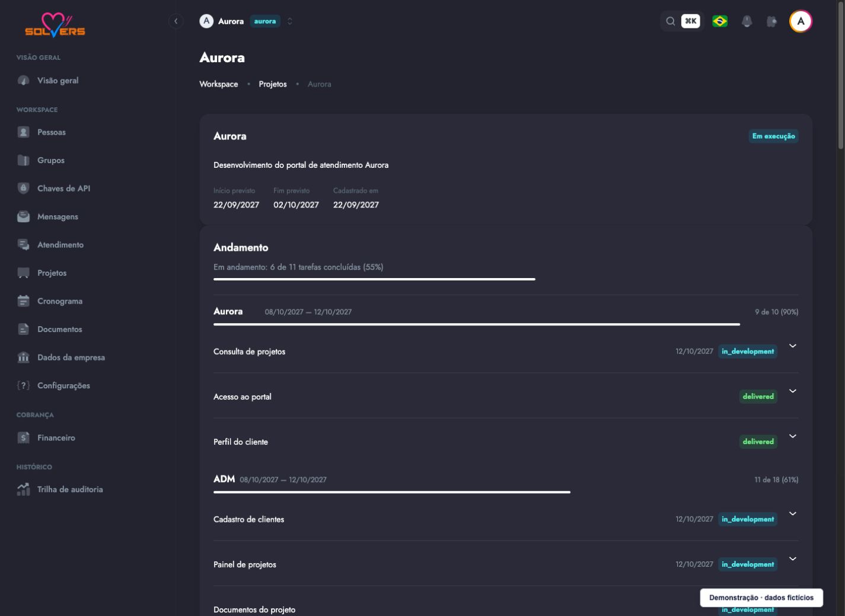Click the Documentos file icon

[x=23, y=329]
